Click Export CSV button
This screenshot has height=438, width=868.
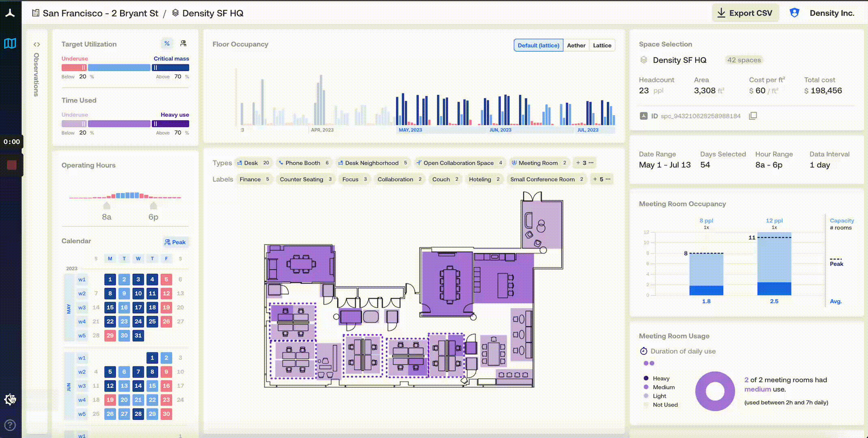point(745,13)
